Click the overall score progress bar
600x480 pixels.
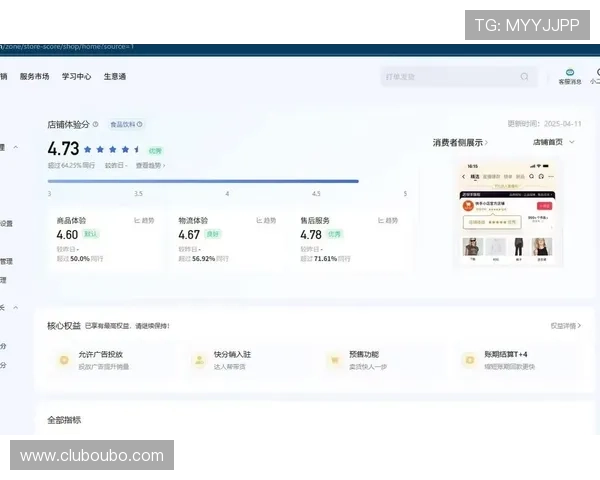click(x=203, y=181)
